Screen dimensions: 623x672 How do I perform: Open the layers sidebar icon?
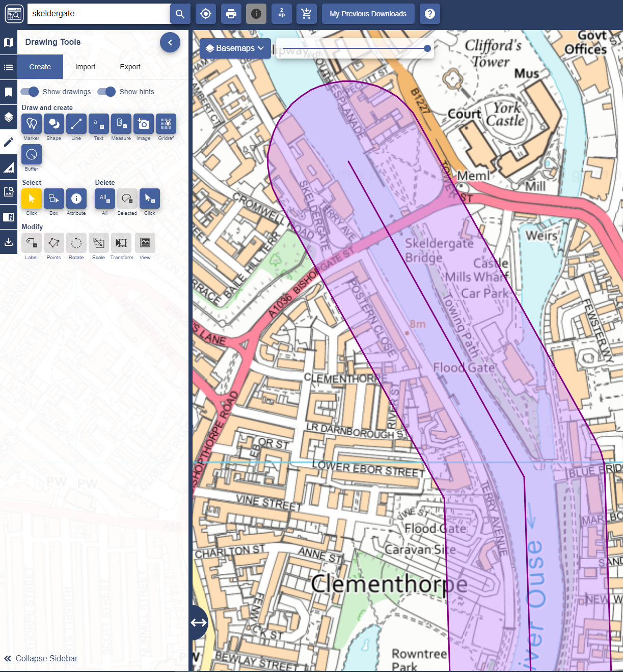tap(9, 117)
